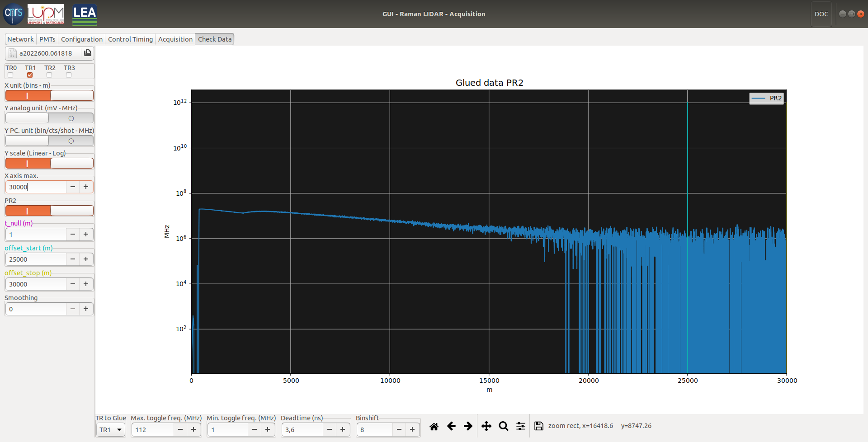Click the forward arrow plot navigation icon

(468, 426)
